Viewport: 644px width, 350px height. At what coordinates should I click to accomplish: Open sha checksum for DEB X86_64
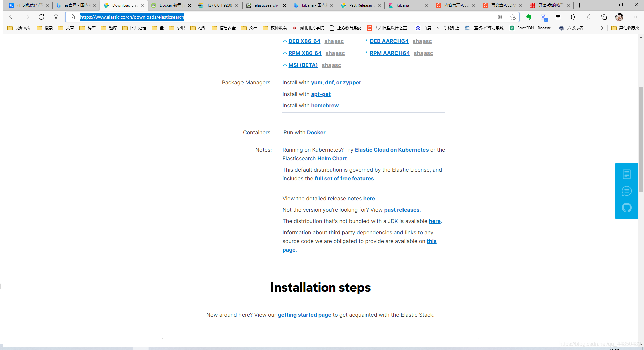329,41
